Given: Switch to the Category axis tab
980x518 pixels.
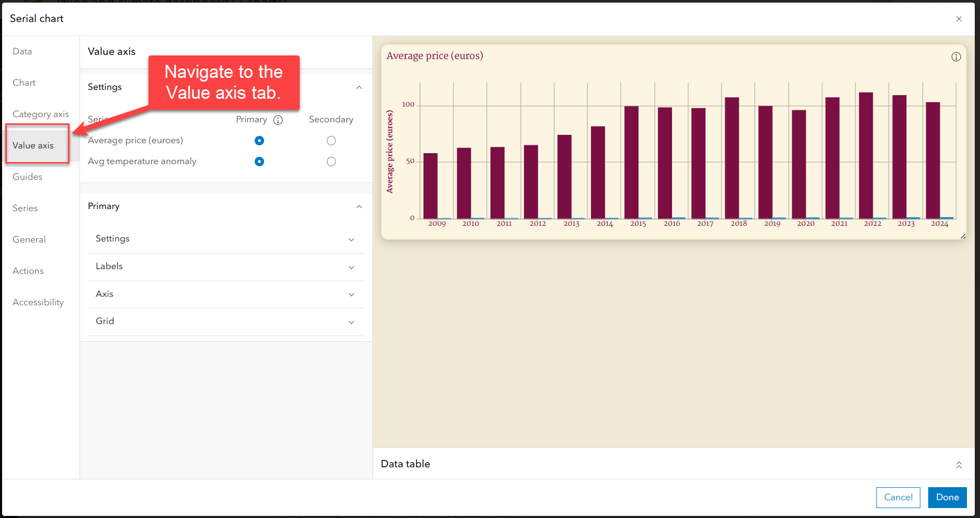Looking at the screenshot, I should [x=40, y=114].
